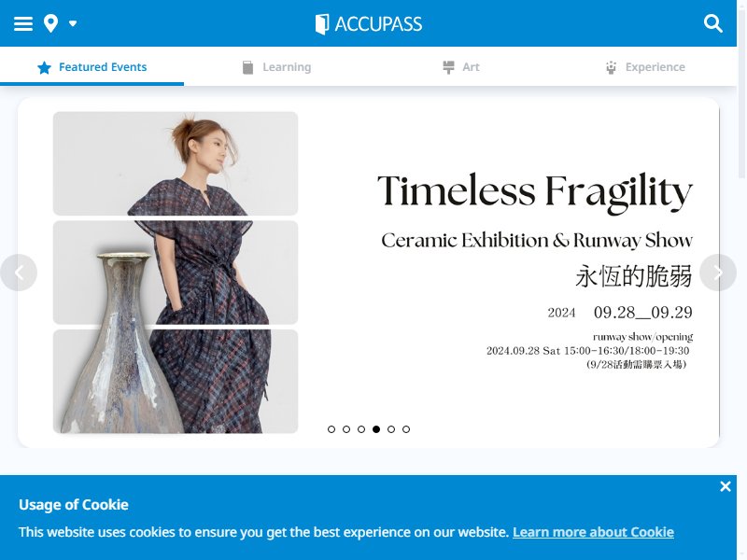
Task: Click the Accupass logo
Action: click(369, 24)
